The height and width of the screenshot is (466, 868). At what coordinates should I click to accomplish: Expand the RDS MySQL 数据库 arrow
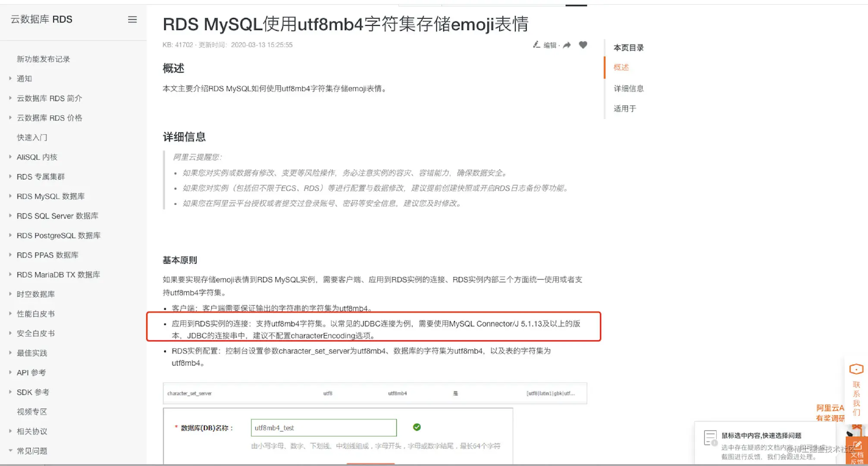click(x=10, y=196)
